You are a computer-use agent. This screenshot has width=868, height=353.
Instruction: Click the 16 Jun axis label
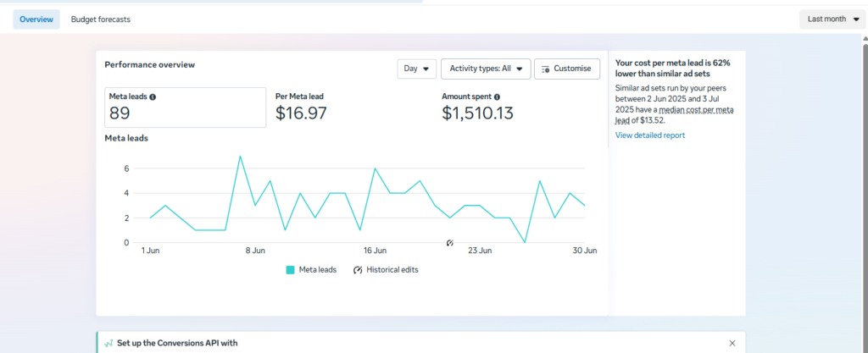point(375,251)
